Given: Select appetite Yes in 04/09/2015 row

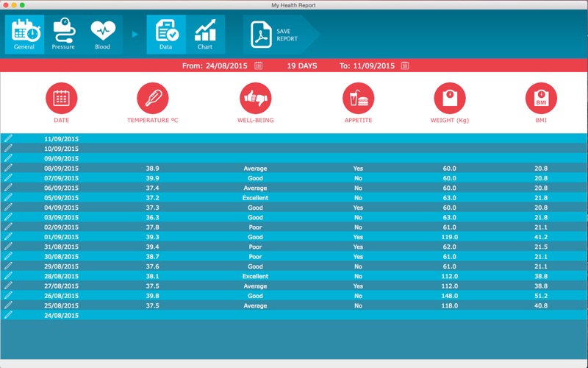Looking at the screenshot, I should click(x=358, y=208).
